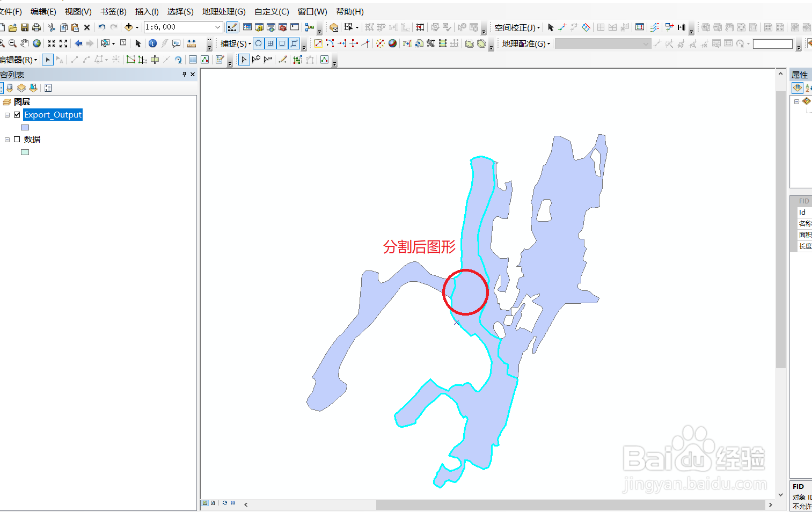
Task: Pin the table of contents panel (auto hide)
Action: [184, 75]
